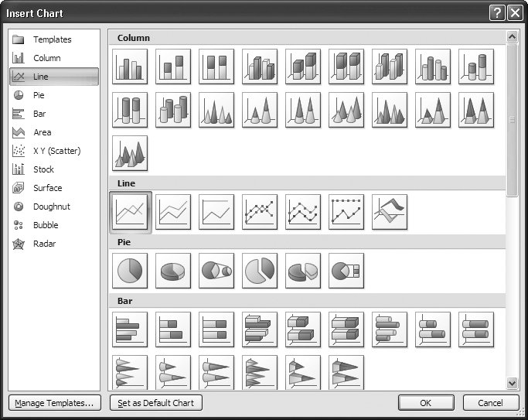
Task: Select the line with markers chart icon
Action: (260, 210)
